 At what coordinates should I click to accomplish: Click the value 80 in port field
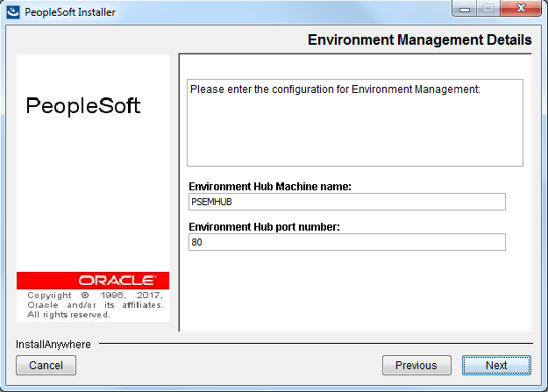point(196,242)
